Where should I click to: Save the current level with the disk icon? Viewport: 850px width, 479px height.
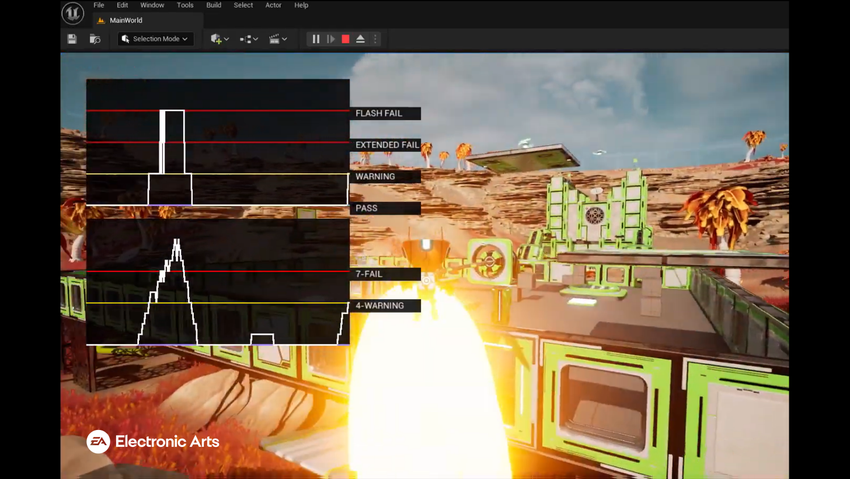point(72,39)
